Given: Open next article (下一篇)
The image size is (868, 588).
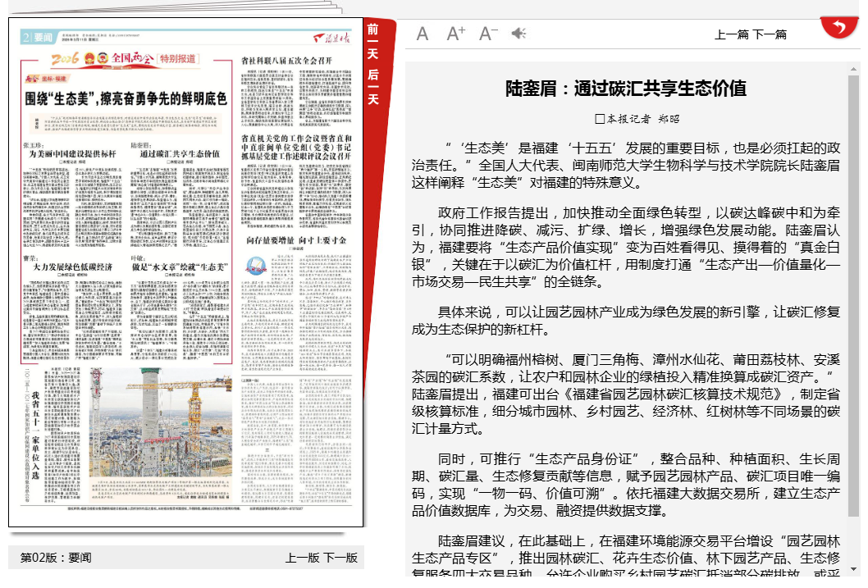Looking at the screenshot, I should click(770, 34).
